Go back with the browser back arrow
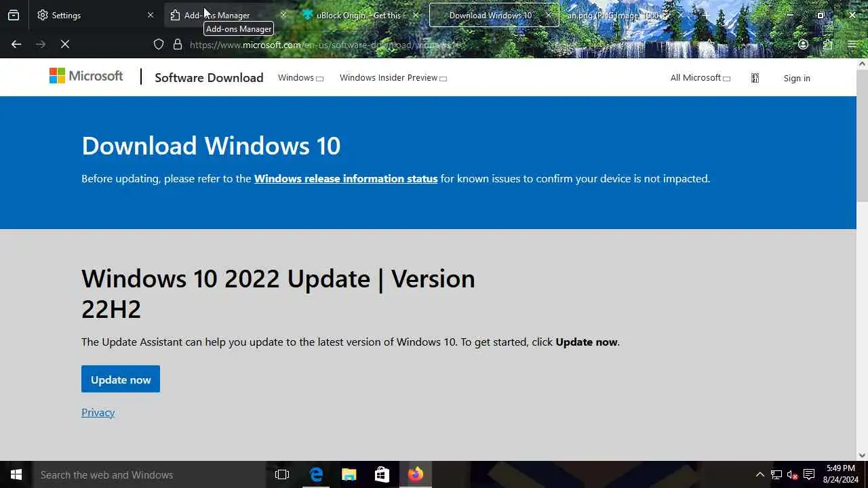The image size is (868, 488). coord(16,44)
